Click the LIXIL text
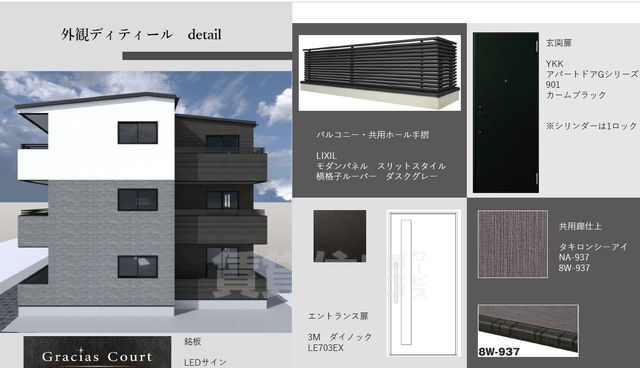640x368 pixels. coord(327,156)
